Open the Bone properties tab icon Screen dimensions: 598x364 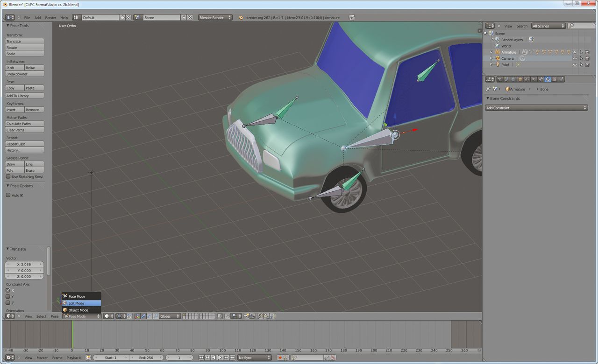541,79
